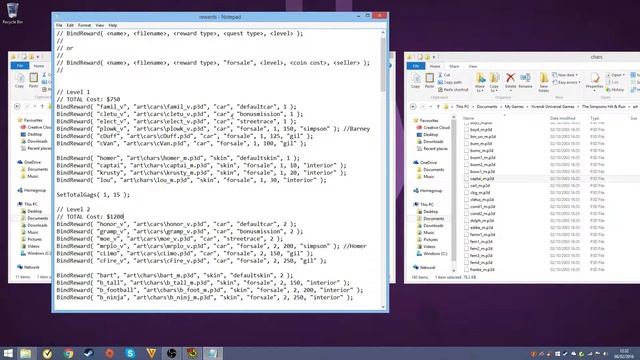Click the '// Level 1' comment line
Viewport: 640px width, 360px height.
click(73, 92)
